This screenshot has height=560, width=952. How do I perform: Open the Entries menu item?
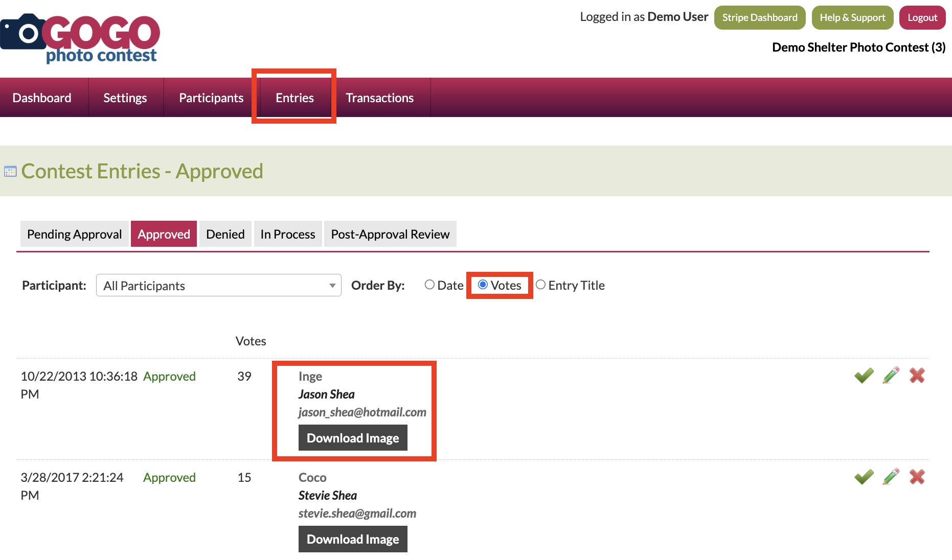coord(294,98)
